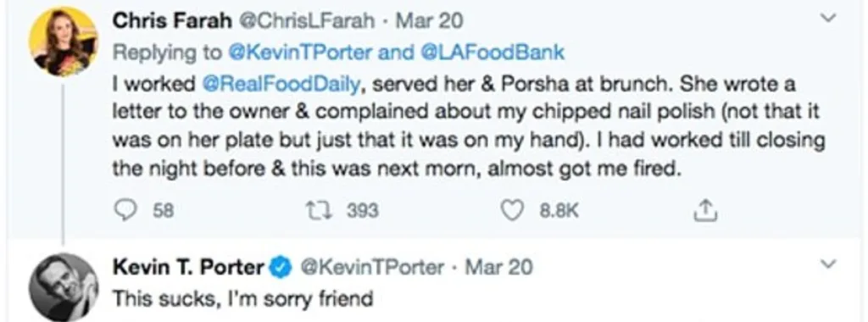Click the Chris Farah display name
868x322 pixels.
coord(172,21)
